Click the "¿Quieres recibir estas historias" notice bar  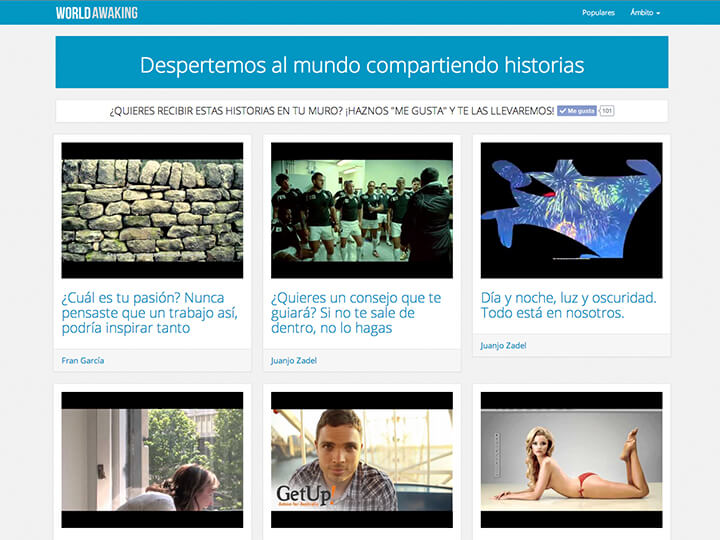click(x=362, y=111)
